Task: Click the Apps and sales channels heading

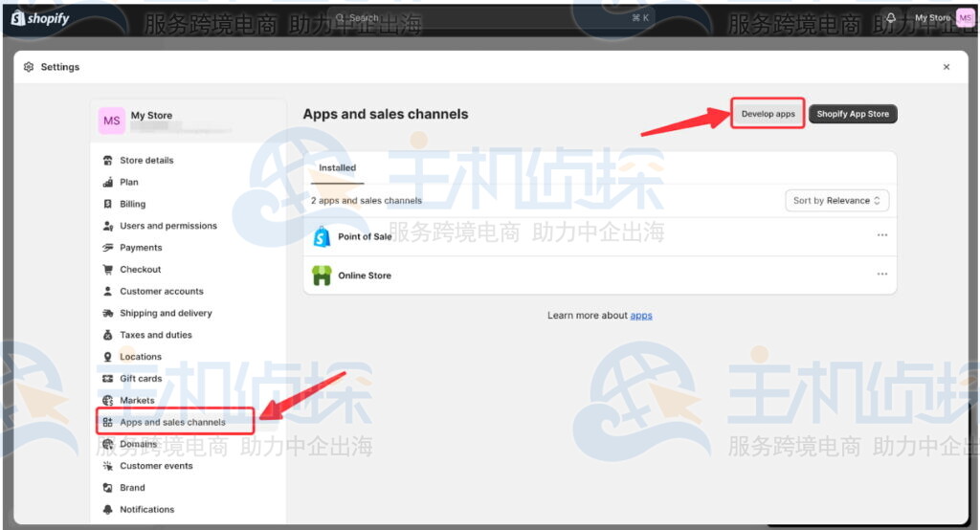Action: coord(386,115)
